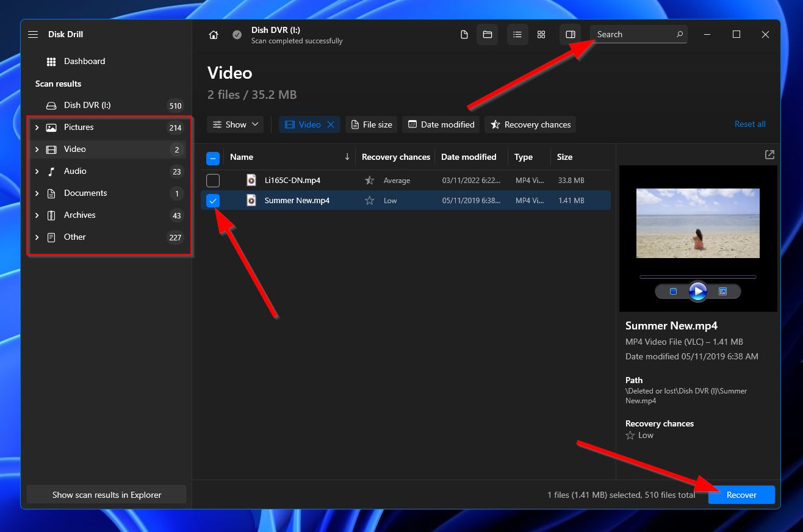Click the 05/11/2019 date modified cell
Viewport: 803px width, 532px height.
[x=471, y=200]
